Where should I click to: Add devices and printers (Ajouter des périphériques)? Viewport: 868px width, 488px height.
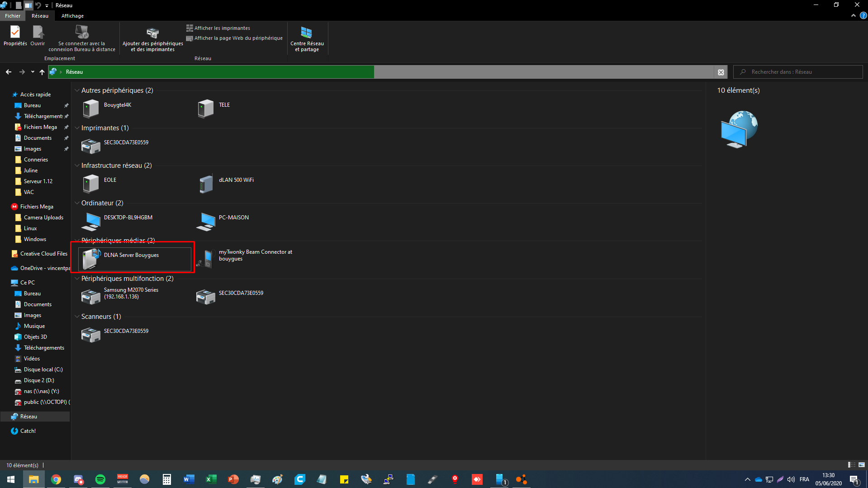click(x=153, y=39)
